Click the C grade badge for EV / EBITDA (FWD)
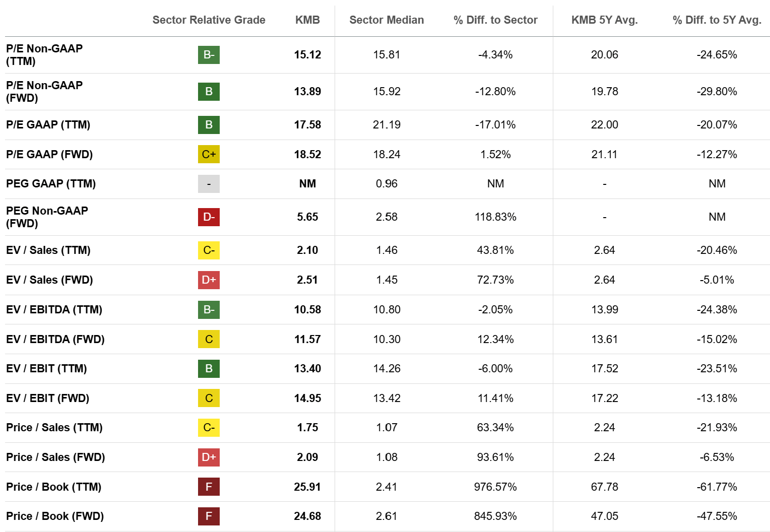Image resolution: width=770 pixels, height=532 pixels. tap(209, 340)
